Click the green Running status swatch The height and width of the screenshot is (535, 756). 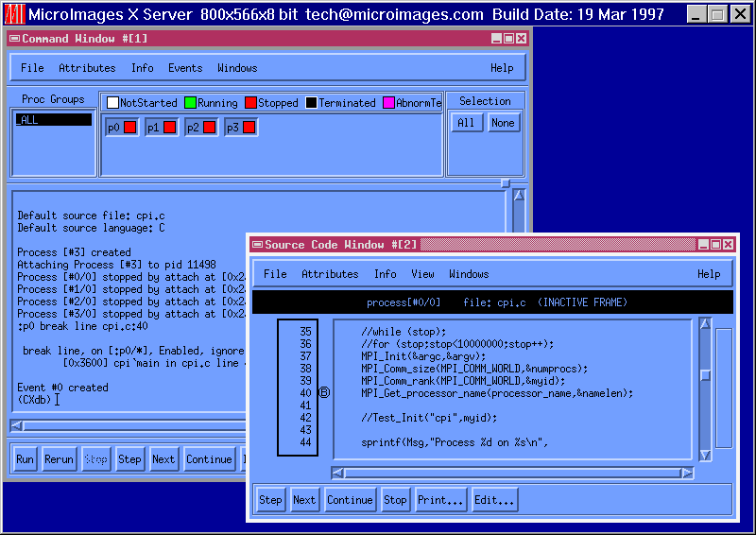point(190,103)
